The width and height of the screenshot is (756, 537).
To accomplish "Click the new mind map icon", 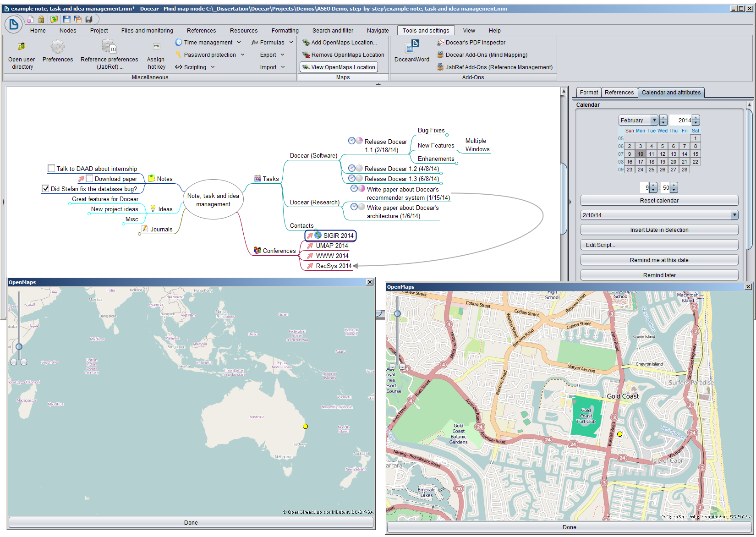I will (30, 19).
